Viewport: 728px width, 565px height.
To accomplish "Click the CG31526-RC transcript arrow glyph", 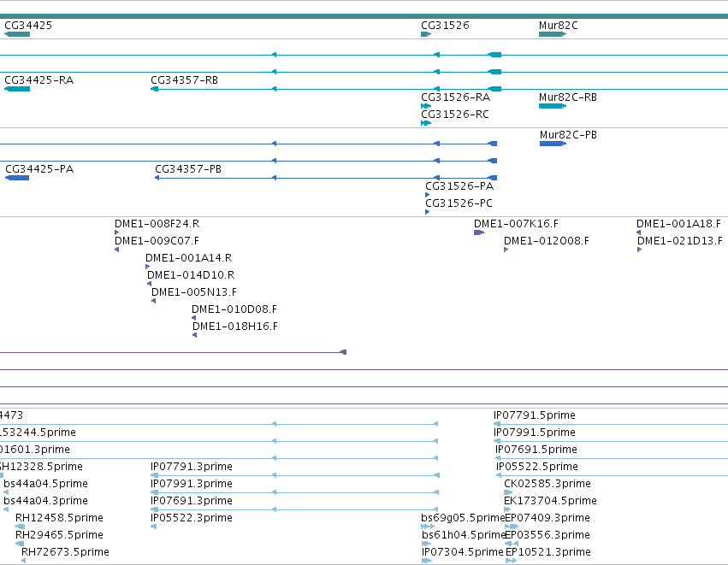I will click(x=426, y=123).
